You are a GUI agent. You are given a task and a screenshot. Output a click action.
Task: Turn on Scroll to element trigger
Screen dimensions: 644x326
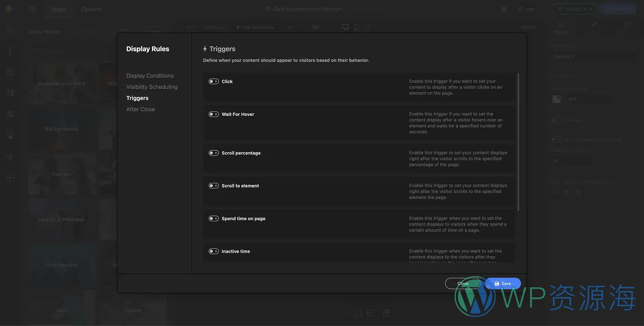point(214,186)
